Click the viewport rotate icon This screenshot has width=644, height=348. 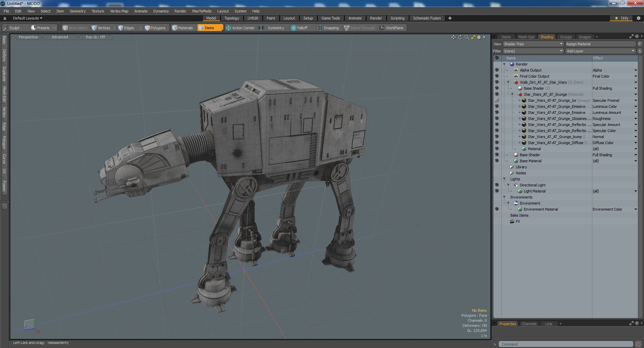tap(460, 37)
